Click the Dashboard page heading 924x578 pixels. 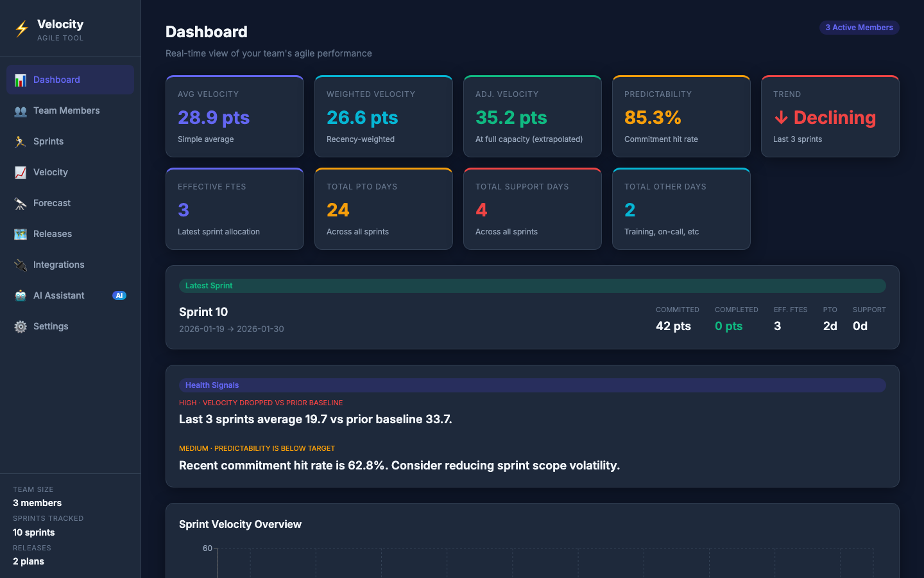click(207, 32)
